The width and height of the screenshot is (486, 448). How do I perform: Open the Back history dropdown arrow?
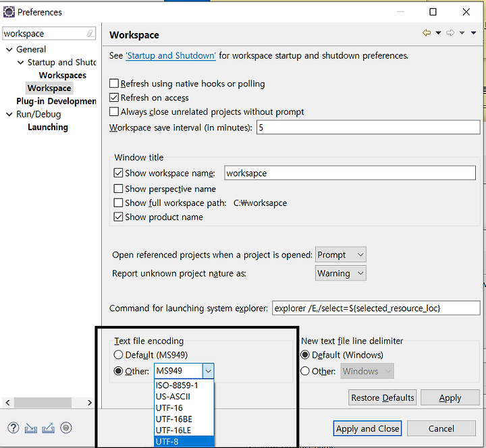(x=438, y=32)
